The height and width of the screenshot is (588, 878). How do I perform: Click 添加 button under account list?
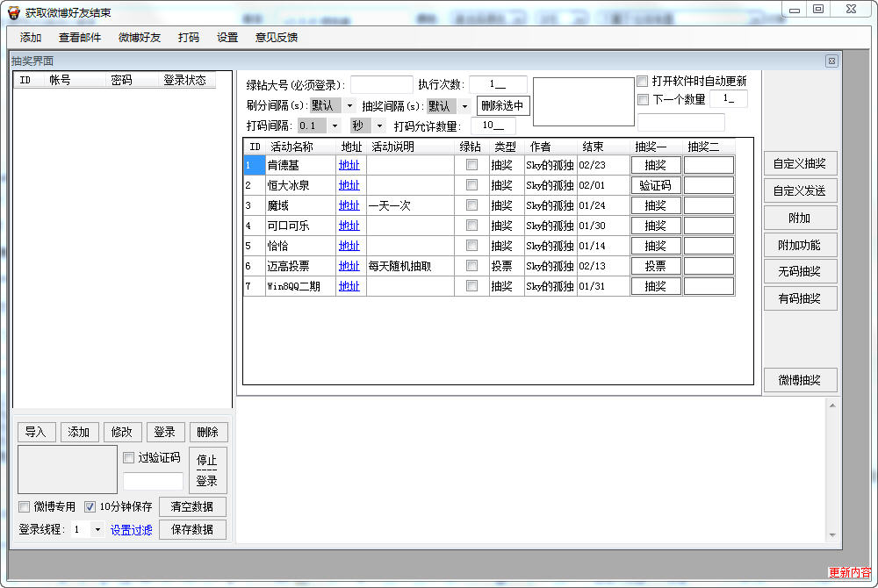[79, 432]
